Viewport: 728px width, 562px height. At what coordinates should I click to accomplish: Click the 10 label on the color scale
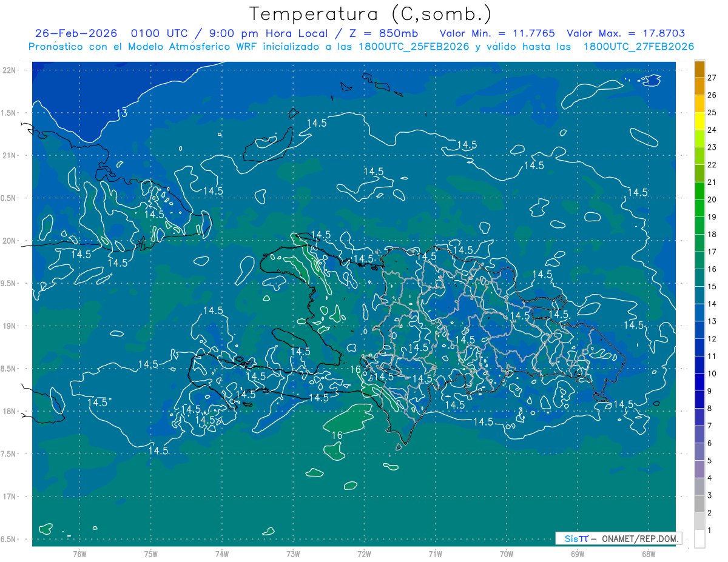click(x=712, y=373)
